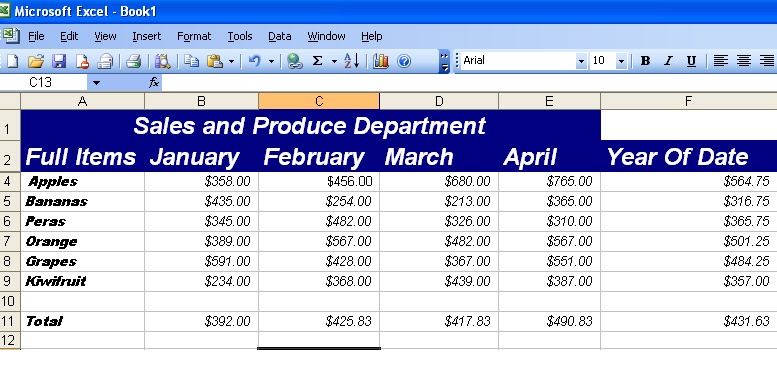The width and height of the screenshot is (777, 384).
Task: Align text left using the toolbar icon
Action: pos(720,60)
